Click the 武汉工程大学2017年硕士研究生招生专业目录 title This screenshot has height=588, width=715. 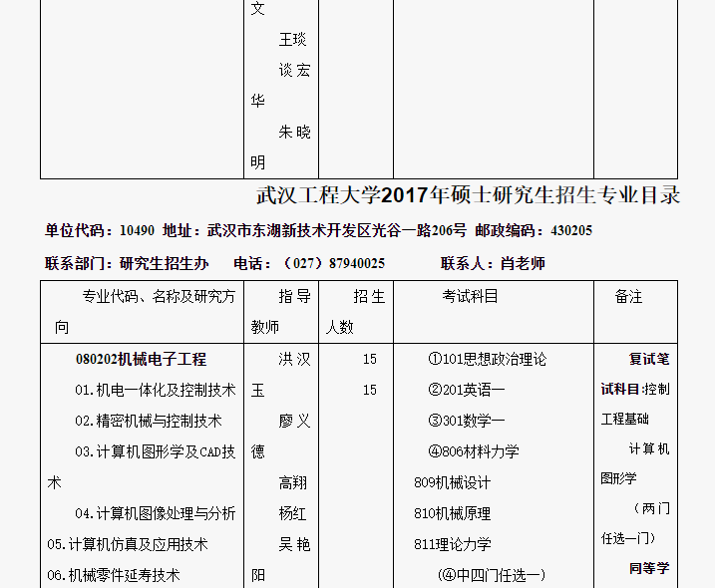coord(468,195)
